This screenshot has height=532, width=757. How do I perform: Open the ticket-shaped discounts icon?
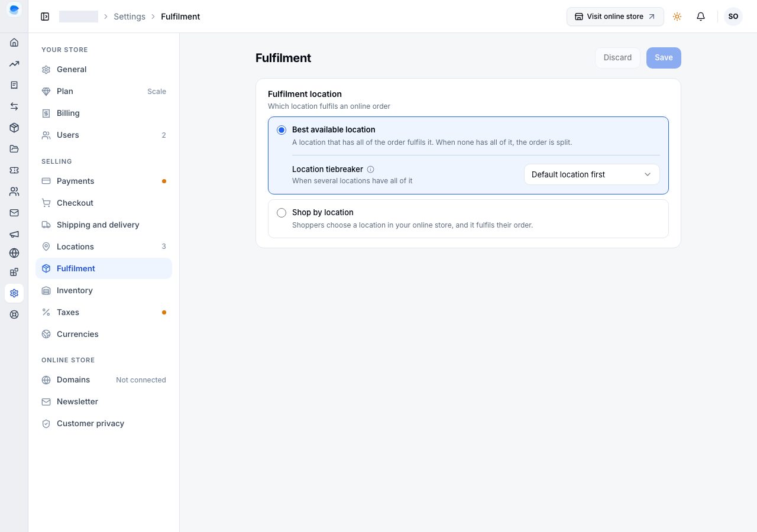tap(14, 170)
